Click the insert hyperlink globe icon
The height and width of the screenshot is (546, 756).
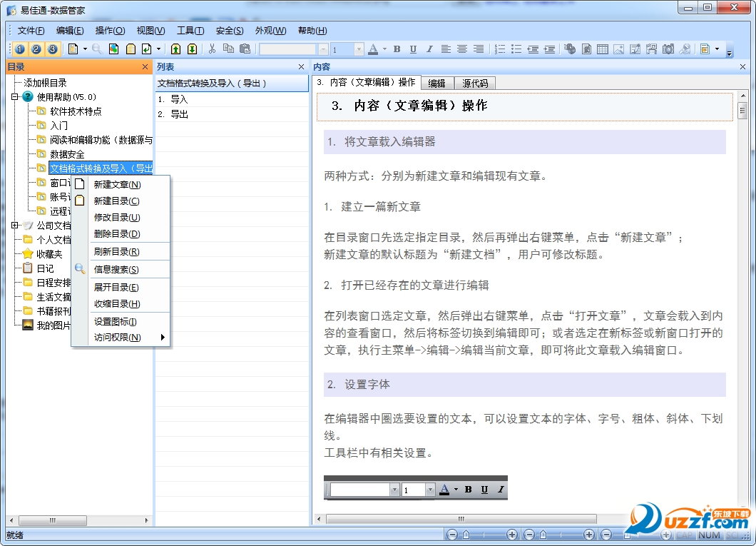(x=570, y=49)
